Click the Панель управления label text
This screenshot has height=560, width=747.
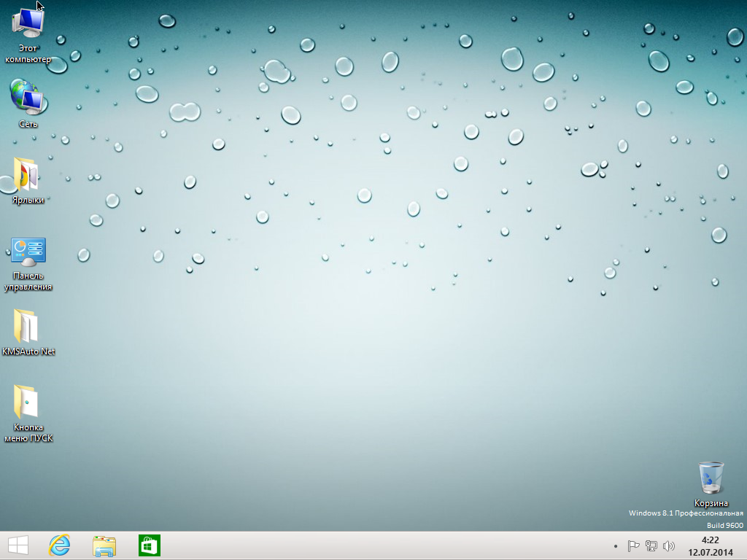pyautogui.click(x=28, y=281)
